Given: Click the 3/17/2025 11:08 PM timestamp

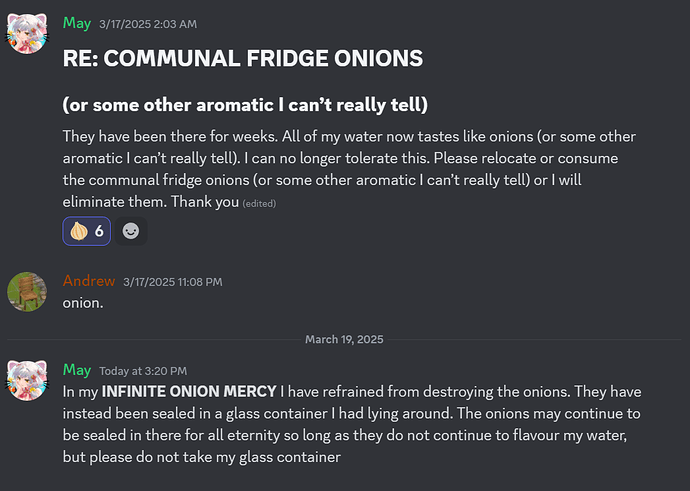Looking at the screenshot, I should pyautogui.click(x=172, y=282).
